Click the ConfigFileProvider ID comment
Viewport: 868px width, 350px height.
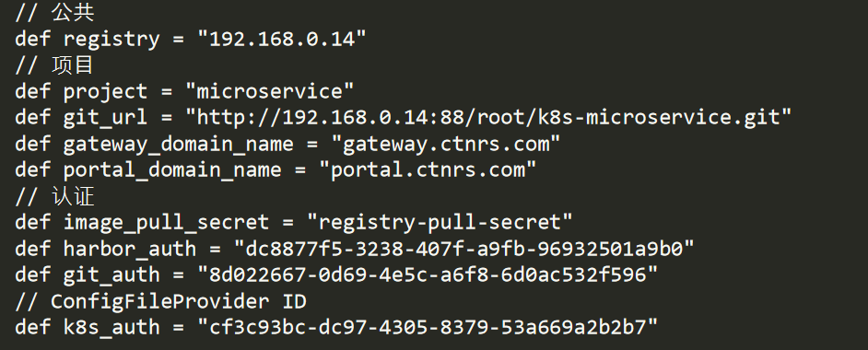point(160,302)
